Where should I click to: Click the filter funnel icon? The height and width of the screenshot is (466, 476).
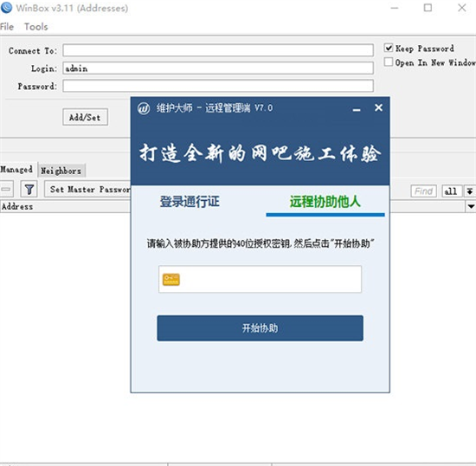coord(29,189)
